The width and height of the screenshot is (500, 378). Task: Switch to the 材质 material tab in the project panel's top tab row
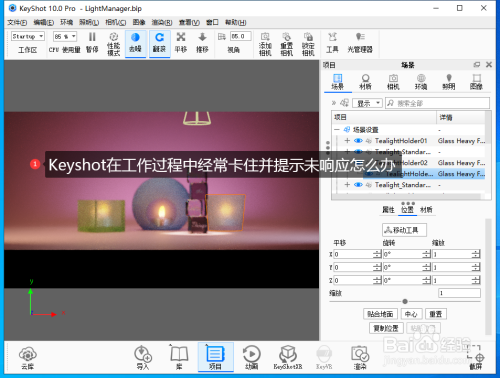365,82
